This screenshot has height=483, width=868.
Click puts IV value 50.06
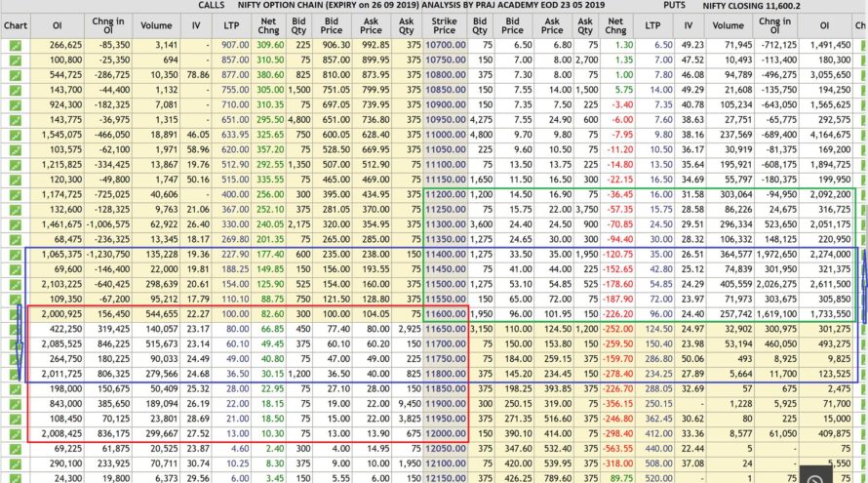[692, 359]
